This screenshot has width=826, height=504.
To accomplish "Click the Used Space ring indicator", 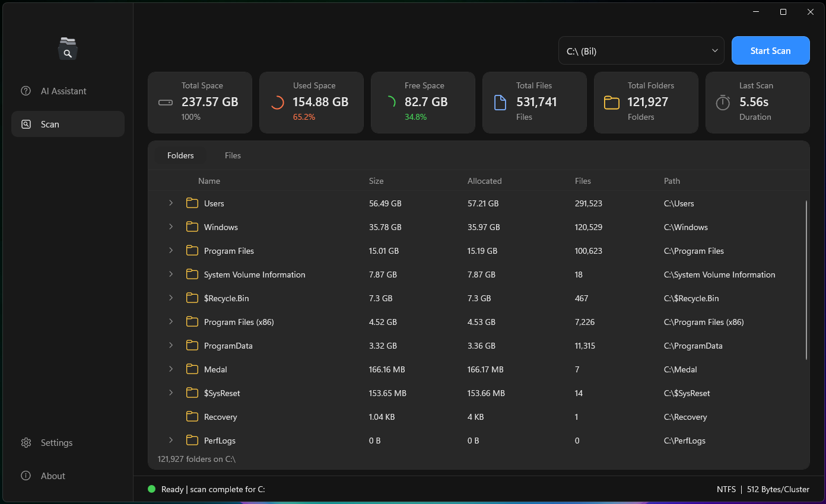I will [277, 102].
